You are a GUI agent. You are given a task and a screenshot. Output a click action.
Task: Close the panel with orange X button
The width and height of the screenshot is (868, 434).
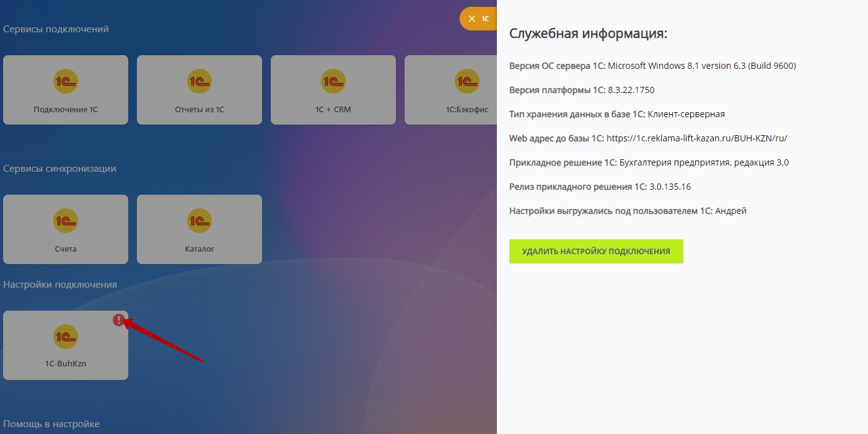pos(472,19)
